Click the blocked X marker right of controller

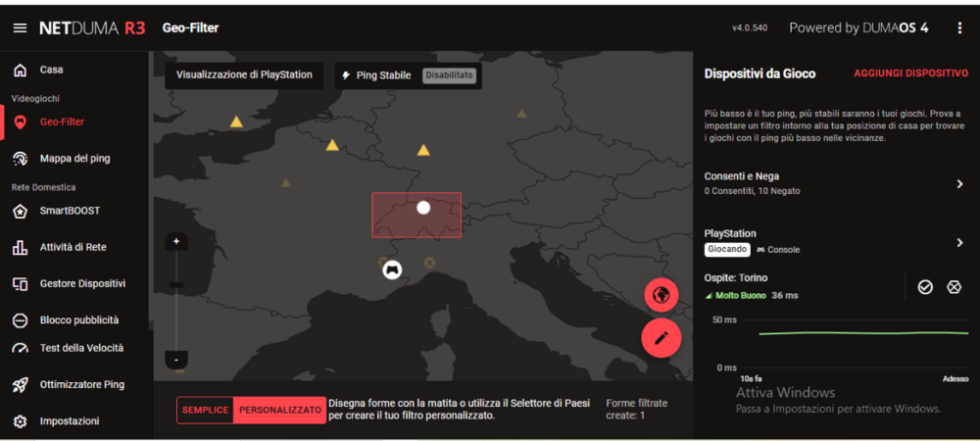pyautogui.click(x=429, y=263)
